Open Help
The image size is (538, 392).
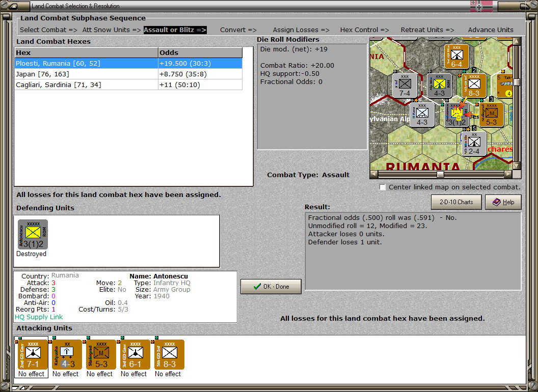click(503, 202)
